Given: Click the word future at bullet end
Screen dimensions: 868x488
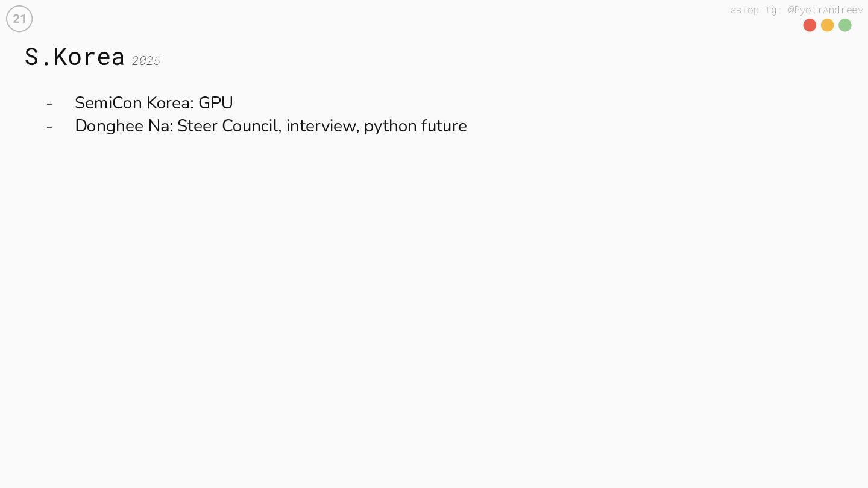Looking at the screenshot, I should [445, 126].
